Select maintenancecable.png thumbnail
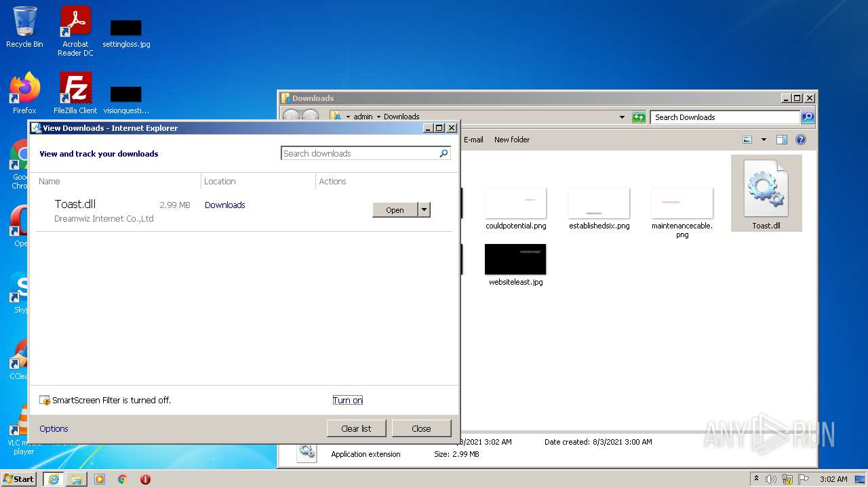This screenshot has width=868, height=488. (682, 213)
